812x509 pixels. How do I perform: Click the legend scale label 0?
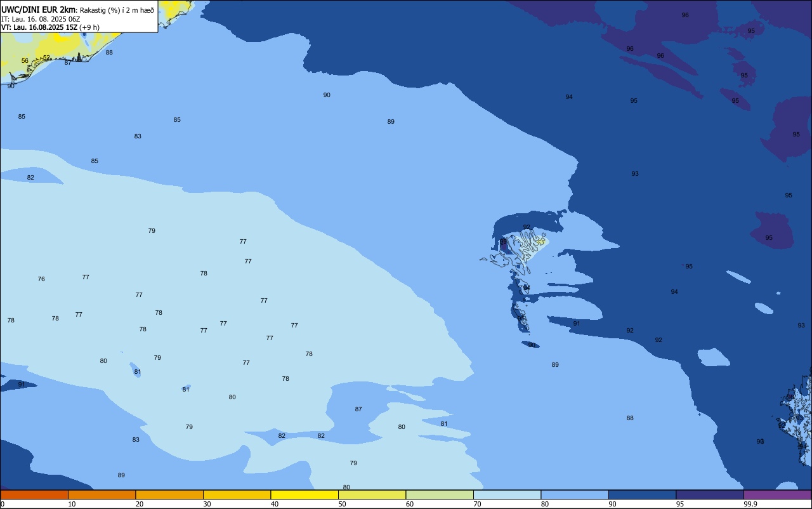point(3,504)
